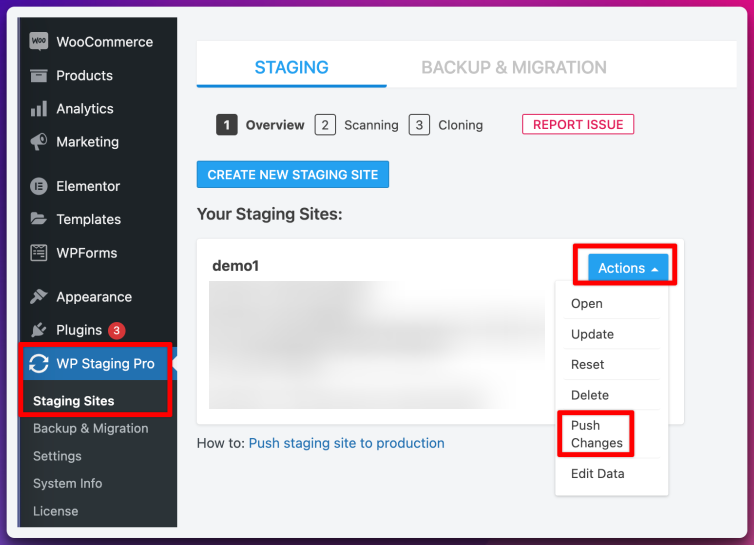Viewport: 754px width, 545px height.
Task: Choose Edit Data from Actions menu
Action: click(612, 473)
